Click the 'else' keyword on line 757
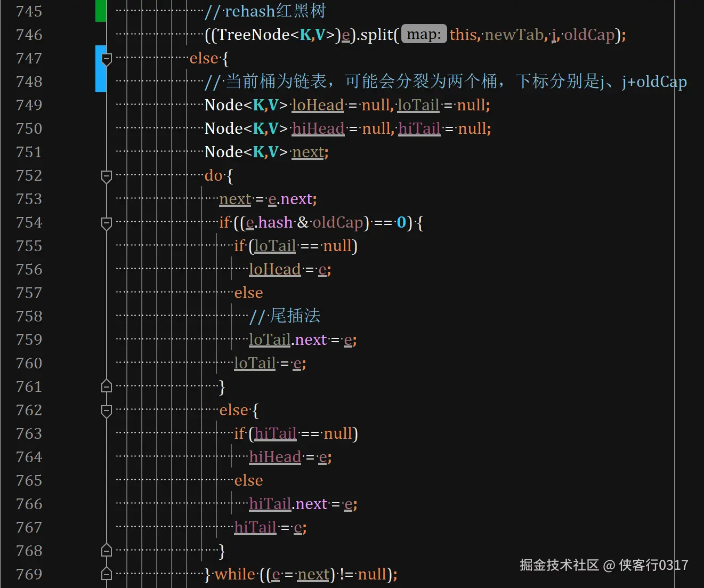Image resolution: width=704 pixels, height=588 pixels. tap(249, 293)
